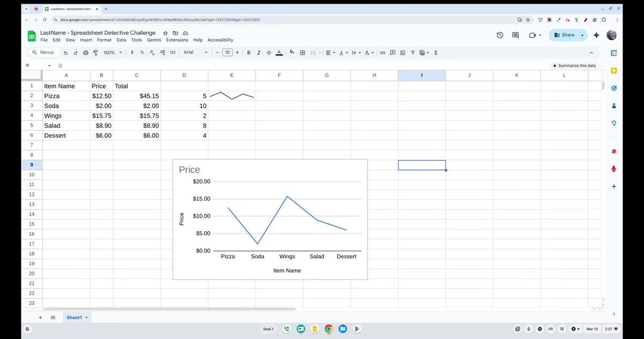Open the Extensions menu
The width and height of the screenshot is (644, 339).
[177, 40]
